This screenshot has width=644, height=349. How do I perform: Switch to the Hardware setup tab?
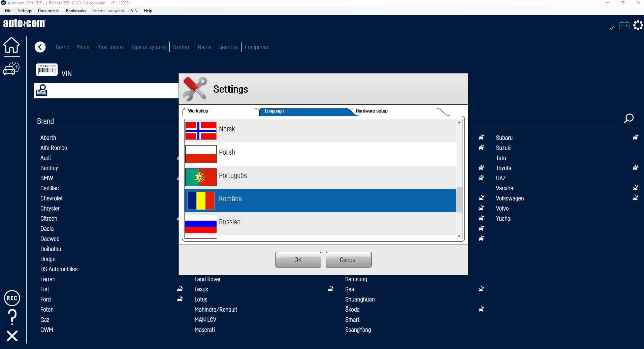pos(397,112)
